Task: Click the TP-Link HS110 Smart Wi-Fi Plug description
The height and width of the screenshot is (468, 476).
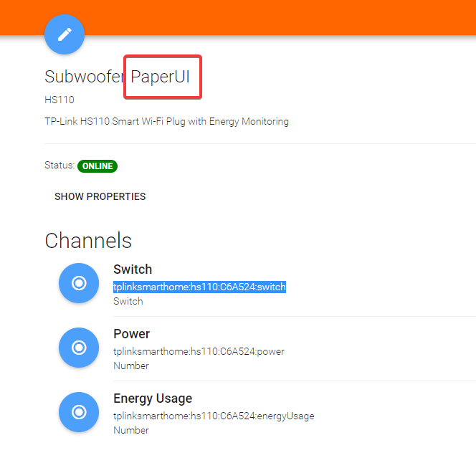Action: coord(166,121)
